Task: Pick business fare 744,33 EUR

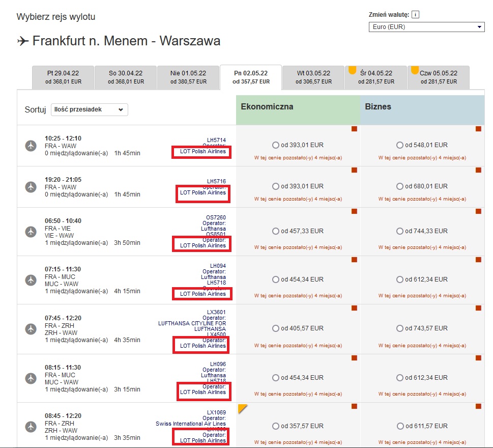Action: [x=400, y=231]
